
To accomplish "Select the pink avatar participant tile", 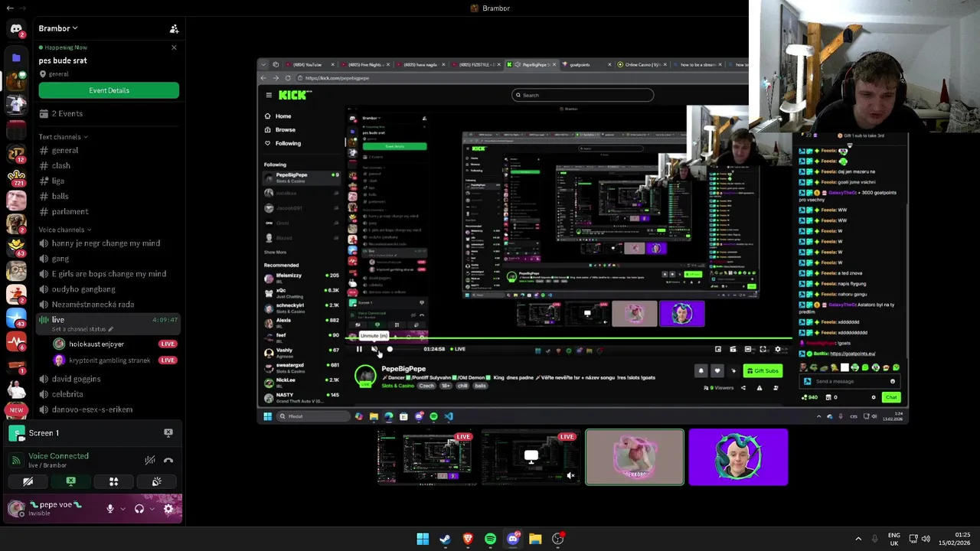I will coord(635,458).
